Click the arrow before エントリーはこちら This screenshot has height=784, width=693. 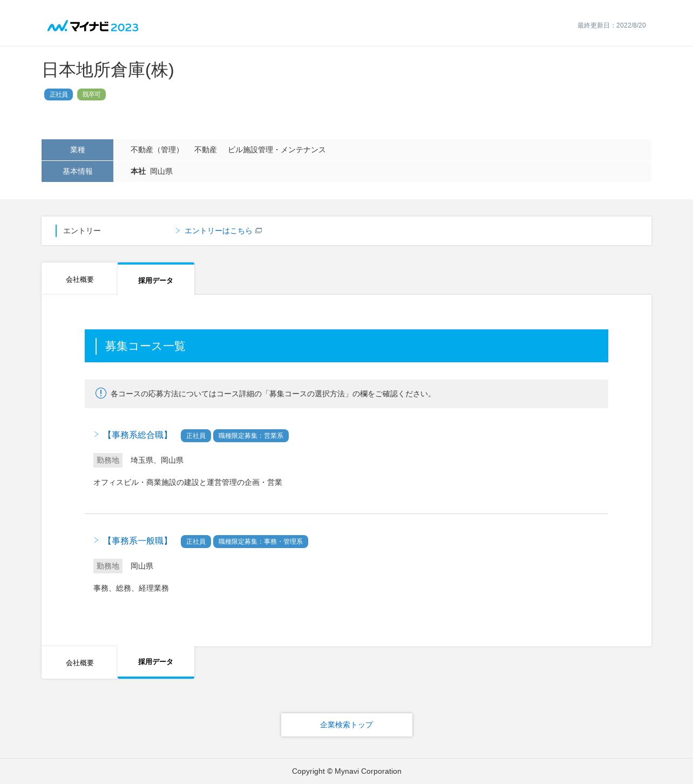click(178, 231)
